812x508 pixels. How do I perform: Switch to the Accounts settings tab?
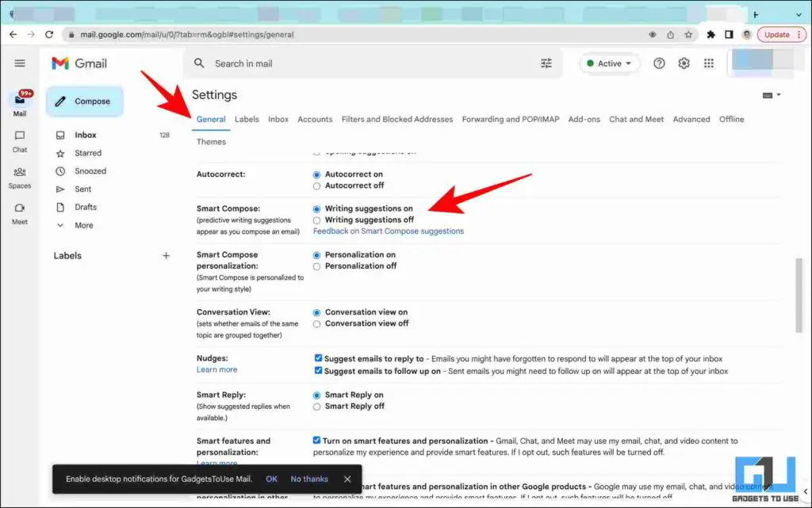click(315, 119)
